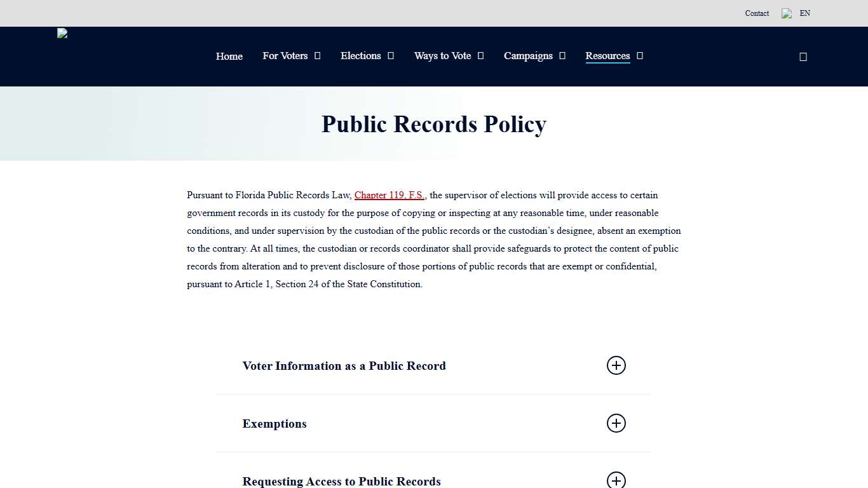Select Home in the navigation menu
The image size is (868, 488).
(x=229, y=56)
